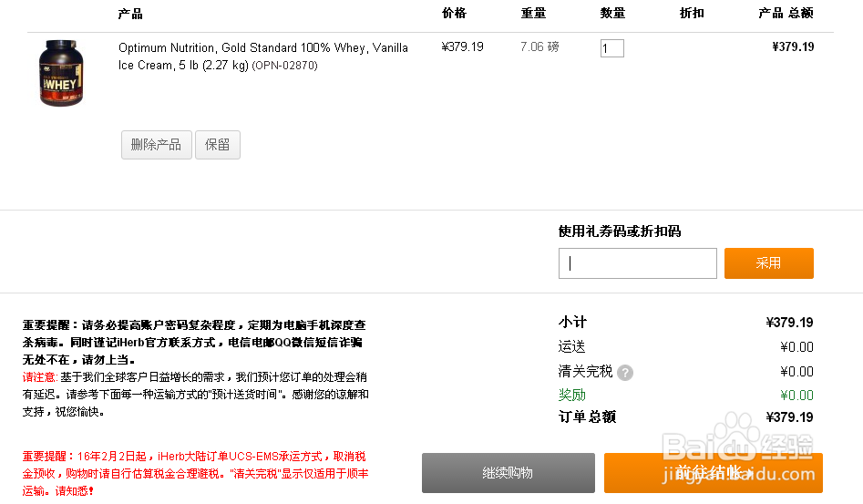Click the 保留 button
This screenshot has height=504, width=863.
(x=218, y=145)
